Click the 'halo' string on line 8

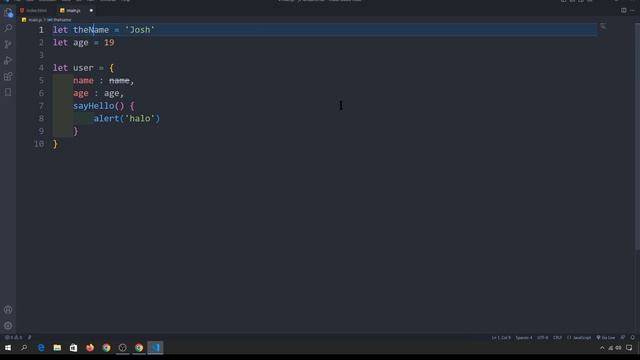[x=140, y=118]
